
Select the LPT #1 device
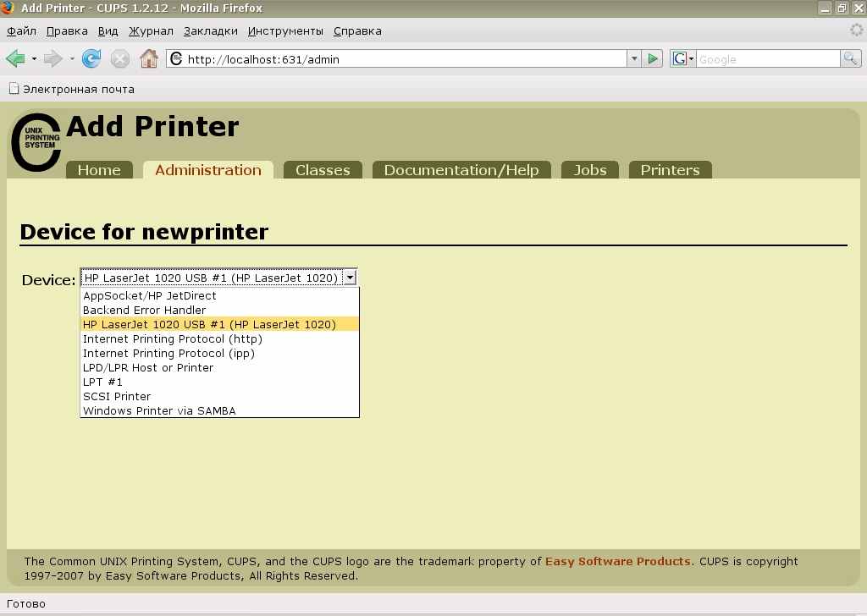tap(219, 382)
